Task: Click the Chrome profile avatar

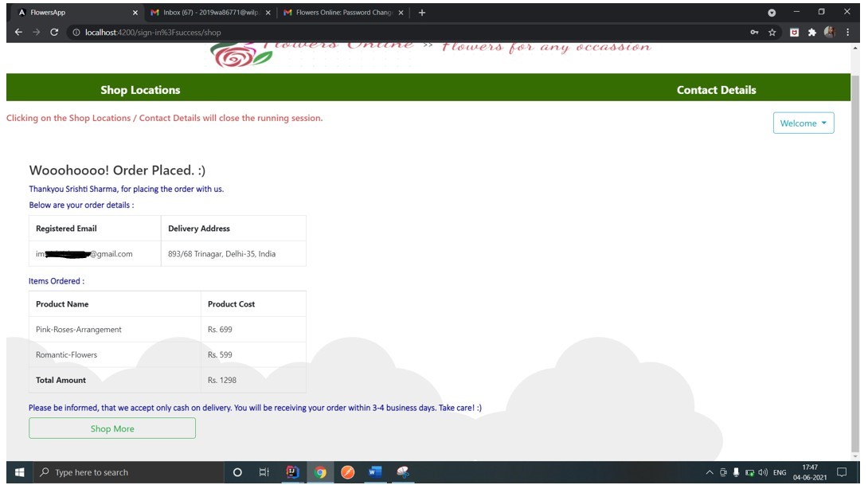Action: (829, 33)
